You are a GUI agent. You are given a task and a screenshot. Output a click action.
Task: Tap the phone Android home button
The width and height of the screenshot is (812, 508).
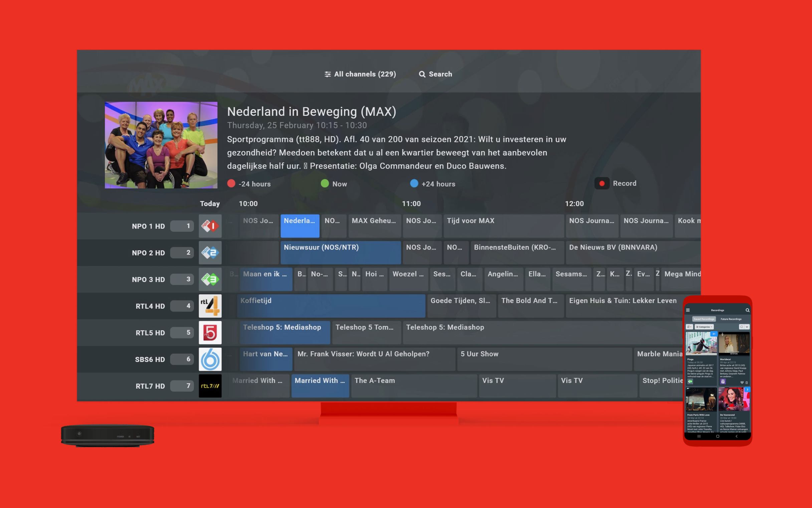pyautogui.click(x=718, y=436)
